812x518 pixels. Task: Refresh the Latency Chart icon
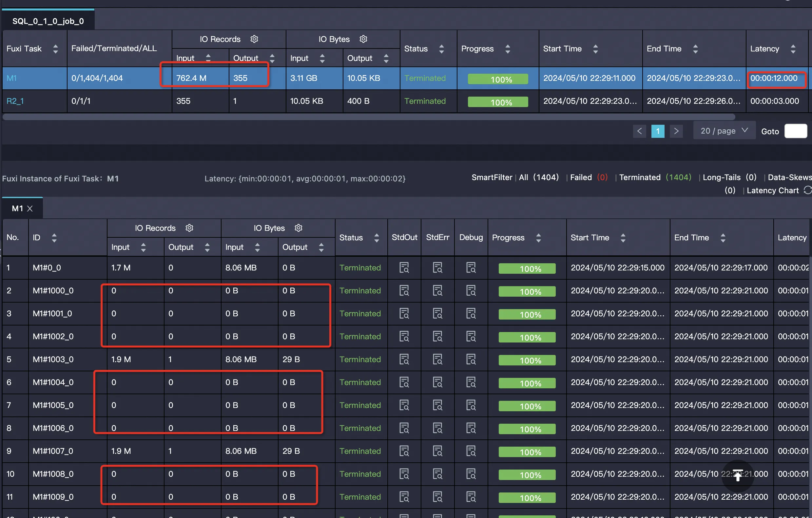tap(807, 191)
